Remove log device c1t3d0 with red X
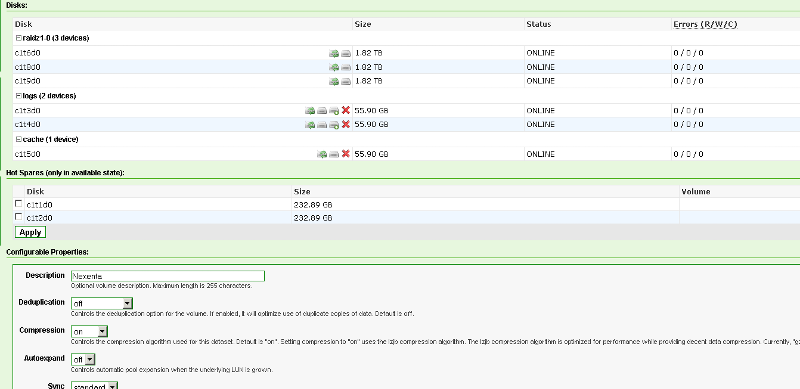Viewport: 800px width, 389px height. click(x=346, y=110)
